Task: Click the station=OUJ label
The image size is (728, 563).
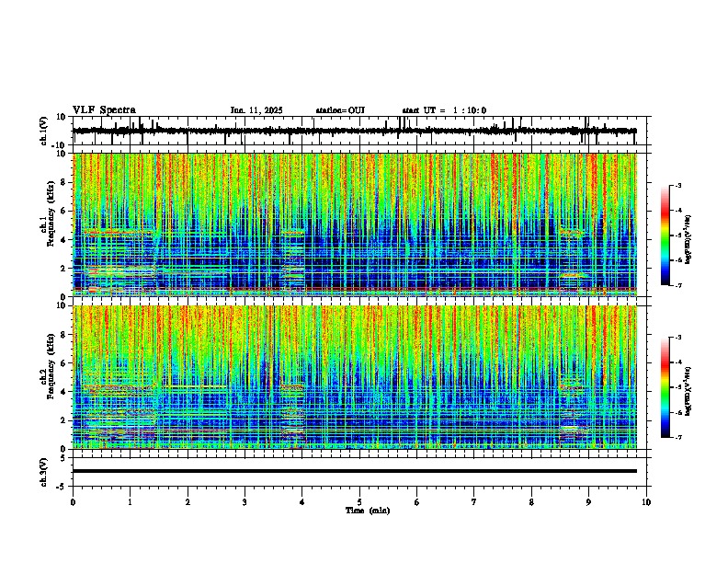Action: tap(340, 110)
